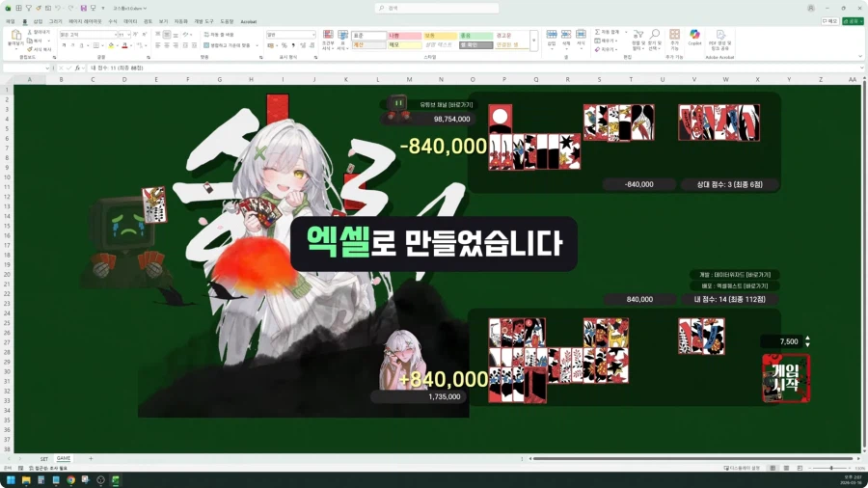Open the Insert ribbon tab
Screen dimensions: 868x488
pyautogui.click(x=38, y=21)
